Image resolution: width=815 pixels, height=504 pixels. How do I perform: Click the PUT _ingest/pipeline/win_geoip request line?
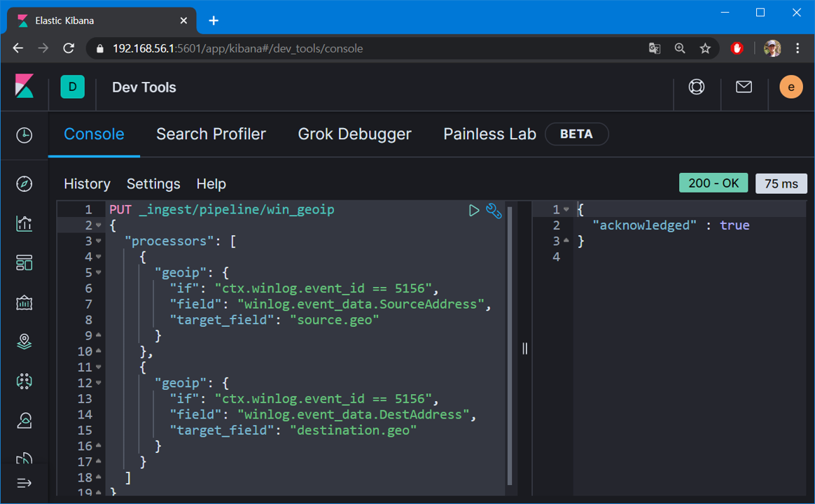coord(222,209)
